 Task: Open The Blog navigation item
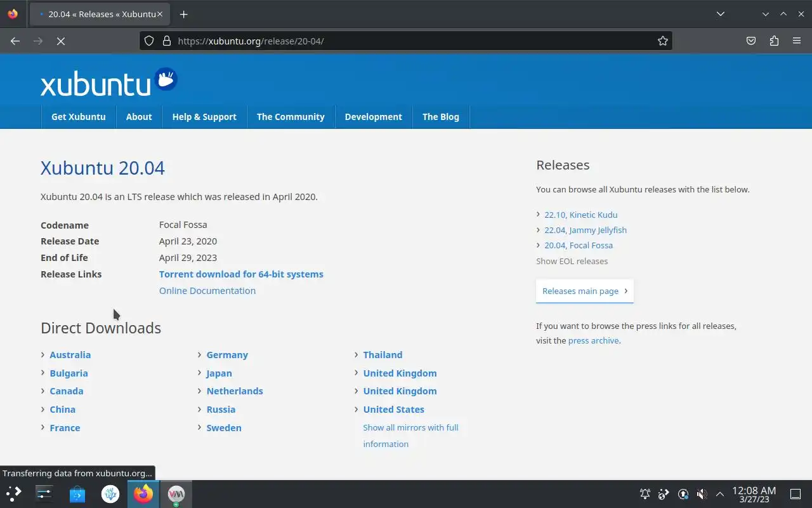(441, 117)
